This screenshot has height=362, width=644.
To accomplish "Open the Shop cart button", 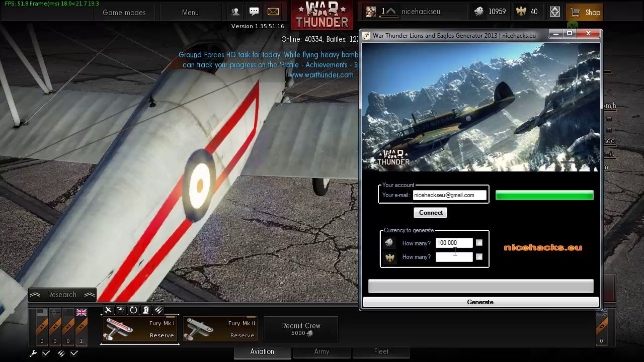I will [585, 12].
